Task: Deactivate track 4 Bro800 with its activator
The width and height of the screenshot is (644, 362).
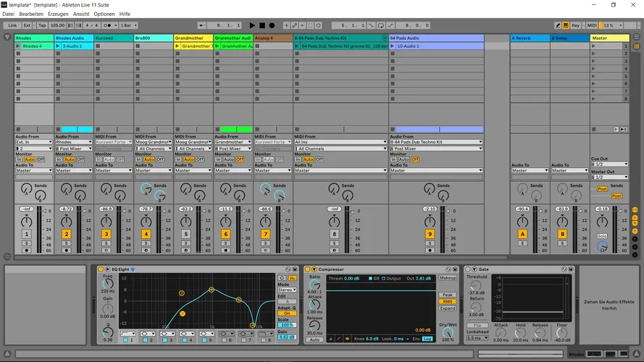Action: coord(146,234)
